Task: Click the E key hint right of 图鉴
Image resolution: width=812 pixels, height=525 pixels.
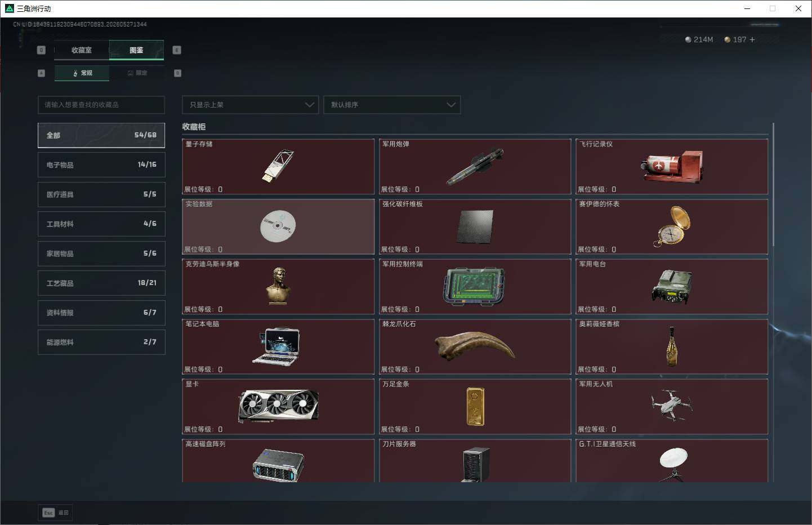Action: (177, 50)
